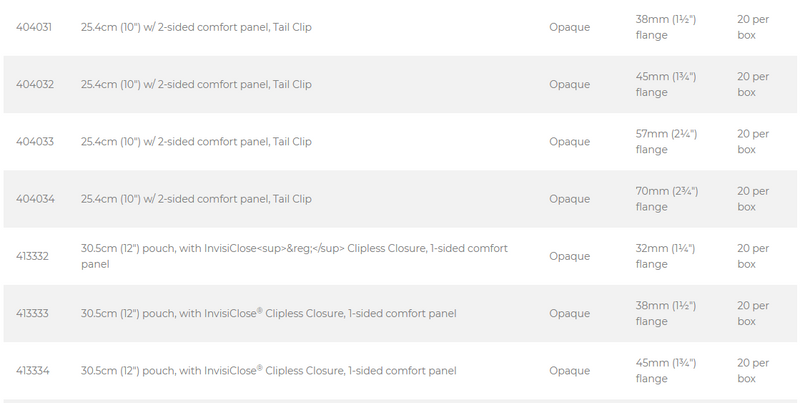Viewport: 800px width, 403px height.
Task: Click product number 413332
Action: [34, 256]
